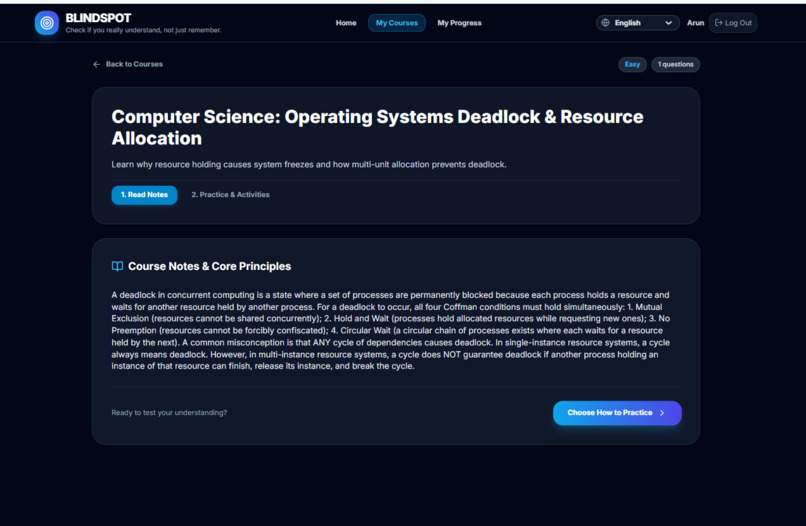806x526 pixels.
Task: Click the course title about Operating Systems Deadlock
Action: click(x=377, y=128)
